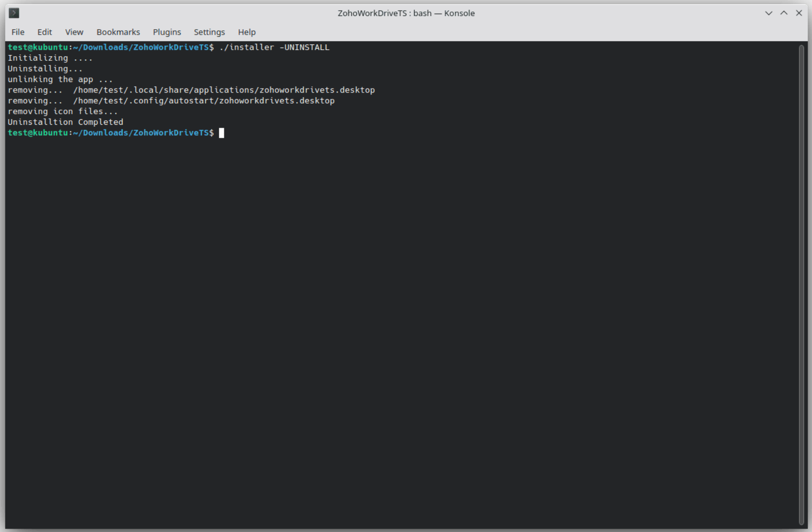812x532 pixels.
Task: Click the './installer -UNINSTALL' command text
Action: tap(274, 47)
